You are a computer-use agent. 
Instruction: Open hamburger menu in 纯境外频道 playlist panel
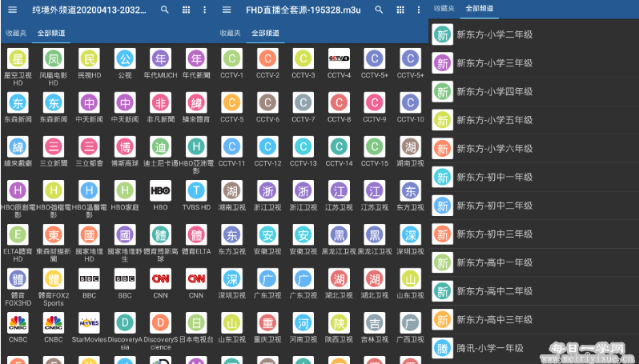(13, 10)
